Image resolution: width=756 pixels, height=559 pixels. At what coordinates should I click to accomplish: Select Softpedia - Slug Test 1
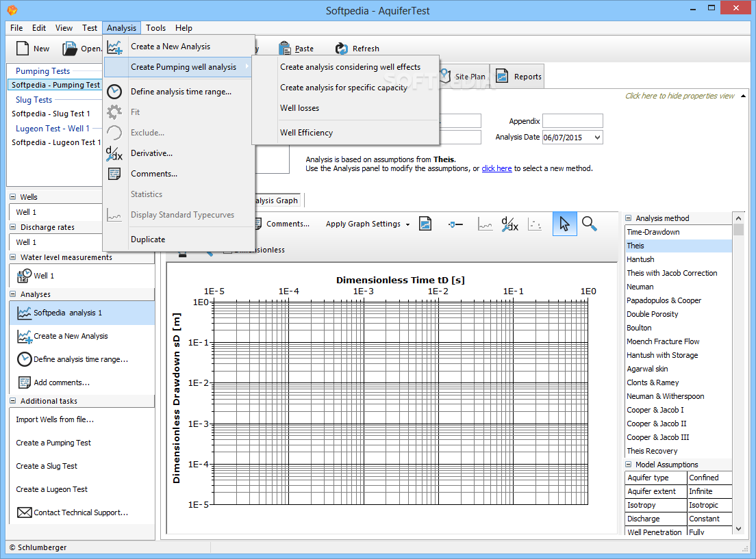(x=51, y=114)
